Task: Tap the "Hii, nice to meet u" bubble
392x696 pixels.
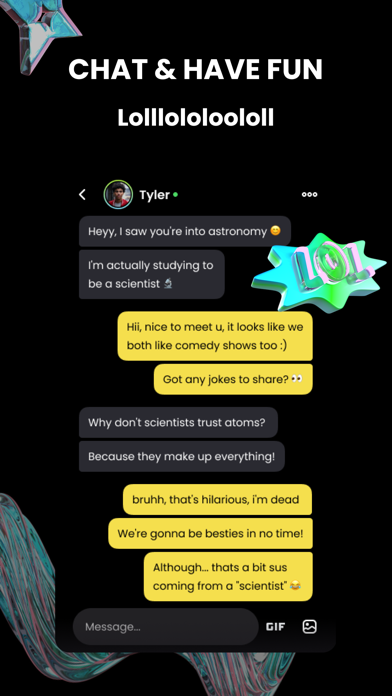Action: pos(215,336)
